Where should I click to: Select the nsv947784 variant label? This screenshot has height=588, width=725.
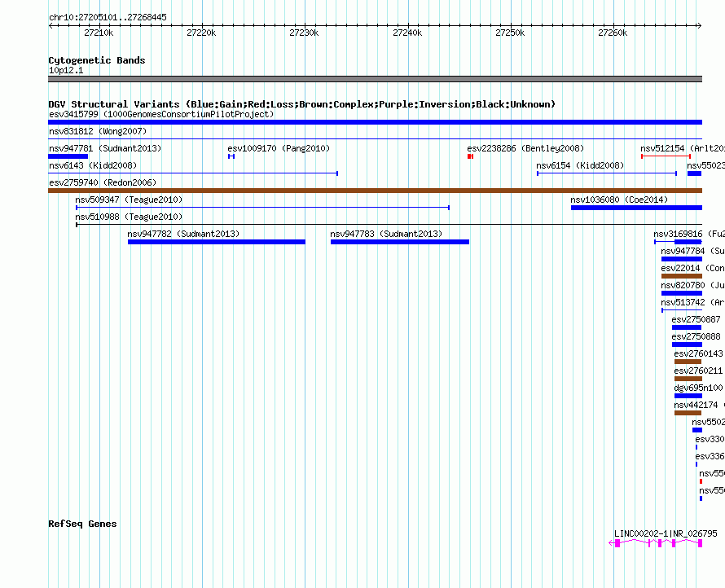coord(683,251)
